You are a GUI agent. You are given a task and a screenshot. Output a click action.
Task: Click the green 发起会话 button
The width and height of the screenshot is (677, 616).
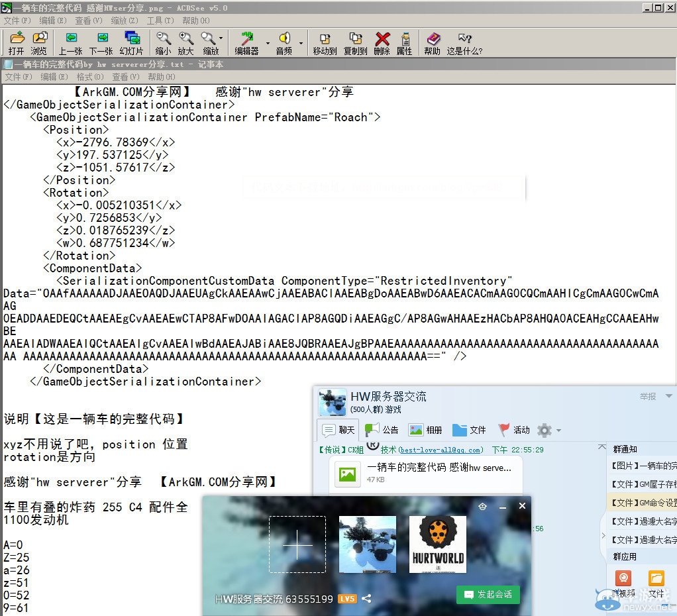[x=488, y=594]
